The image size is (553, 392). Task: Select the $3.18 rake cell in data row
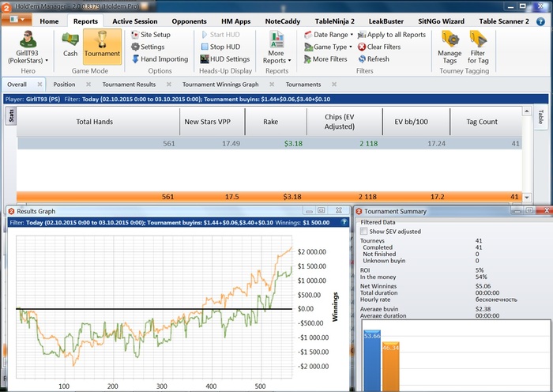click(276, 144)
